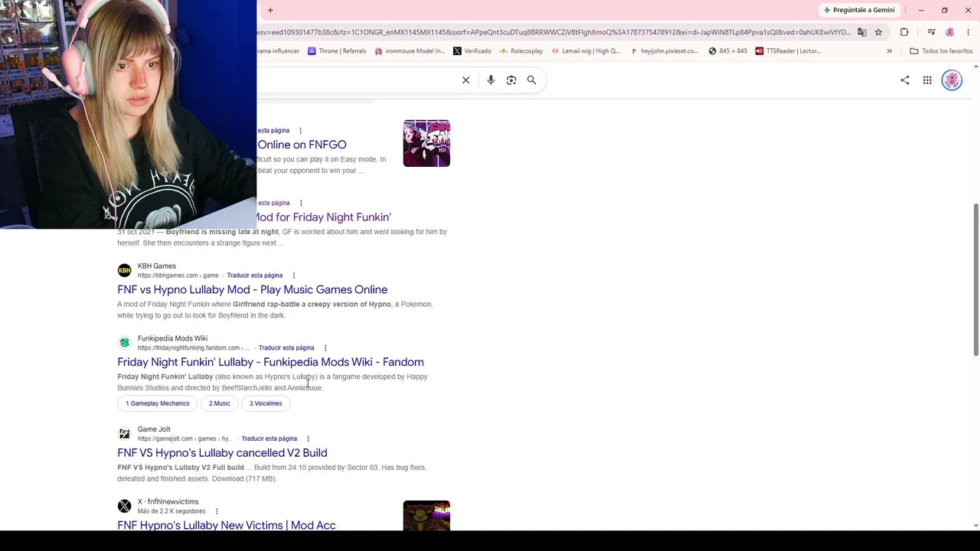Expand the hidden bookmarks overflow chevron
Viewport: 980px width, 551px height.
[x=889, y=51]
